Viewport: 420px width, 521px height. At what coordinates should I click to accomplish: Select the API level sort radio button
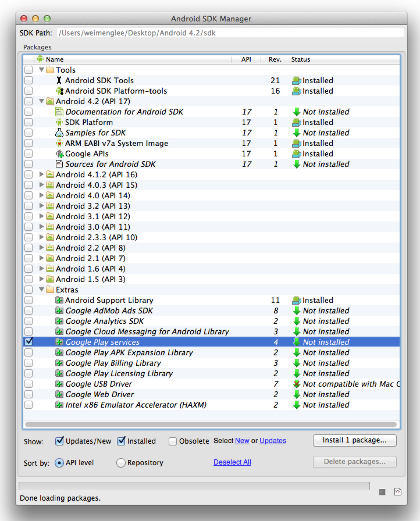[x=59, y=463]
